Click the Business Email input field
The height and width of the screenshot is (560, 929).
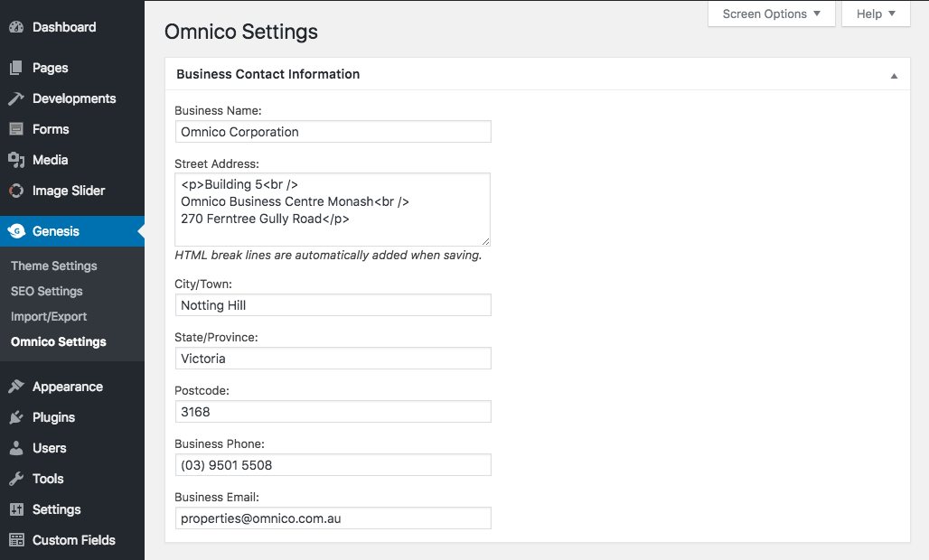[333, 518]
